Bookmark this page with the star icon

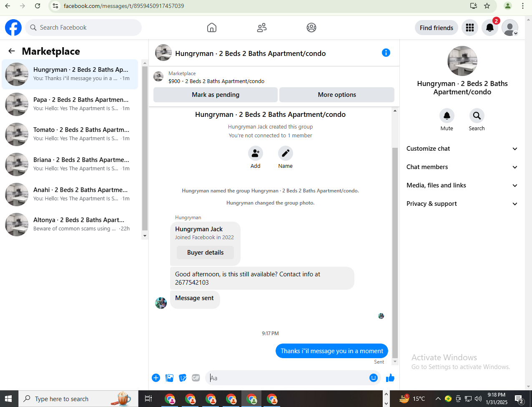click(487, 6)
